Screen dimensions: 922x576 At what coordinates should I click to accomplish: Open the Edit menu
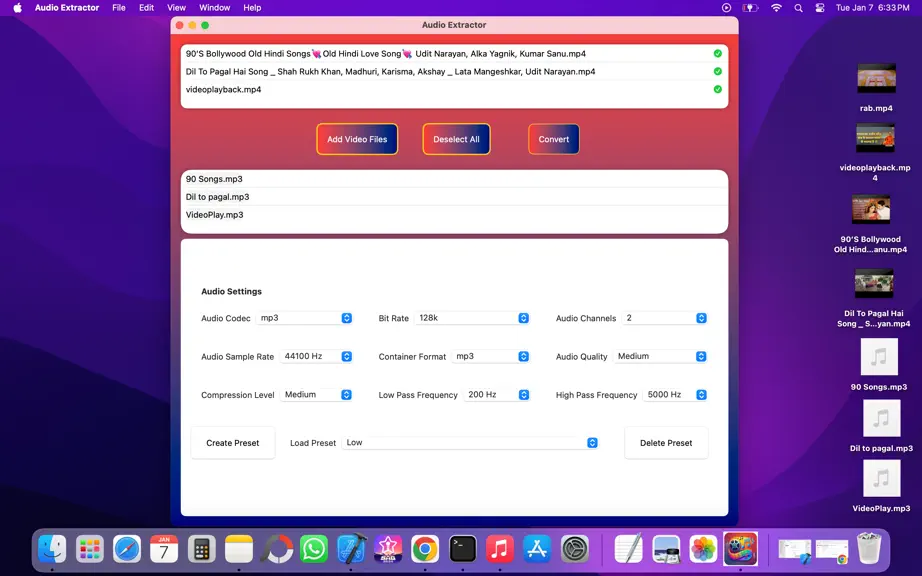(x=146, y=8)
